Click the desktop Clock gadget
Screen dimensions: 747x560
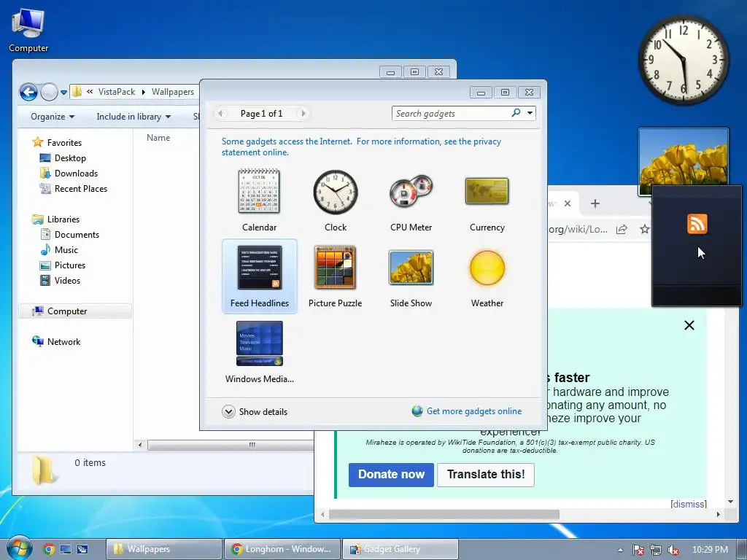(683, 59)
